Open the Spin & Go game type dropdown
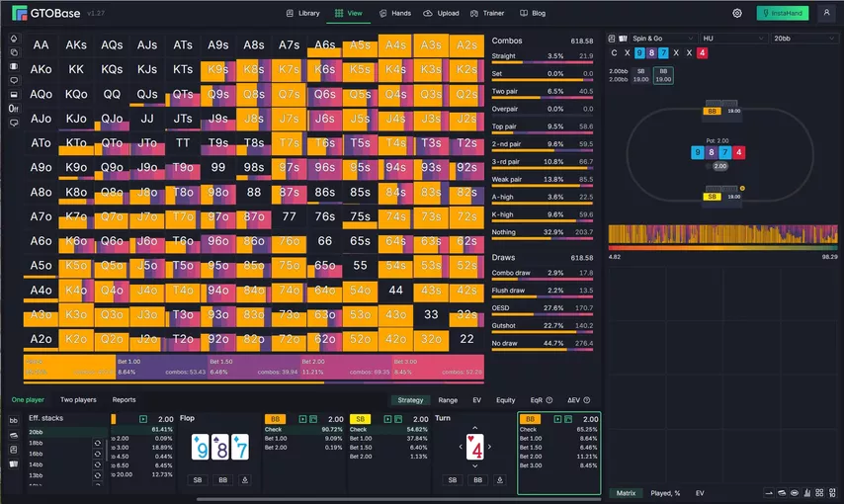 [650, 39]
